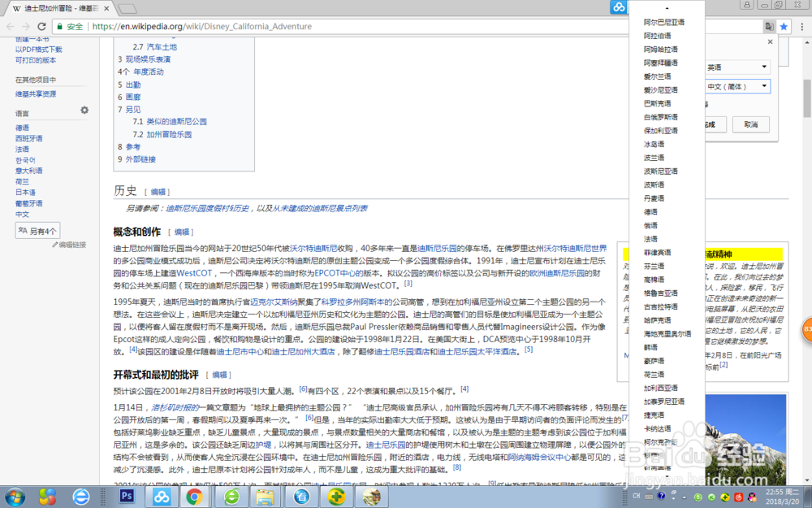Click the blue bookmark star

coord(784,27)
